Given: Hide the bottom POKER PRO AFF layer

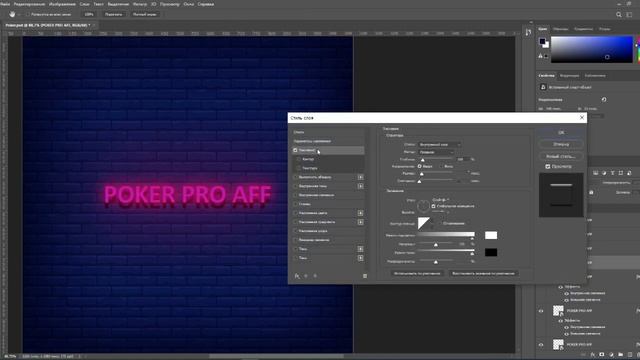Looking at the screenshot, I should coord(541,345).
